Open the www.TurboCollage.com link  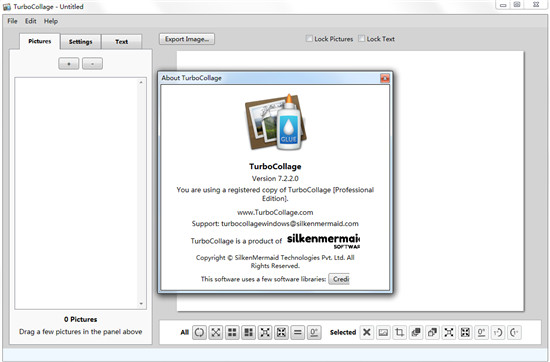tap(275, 212)
